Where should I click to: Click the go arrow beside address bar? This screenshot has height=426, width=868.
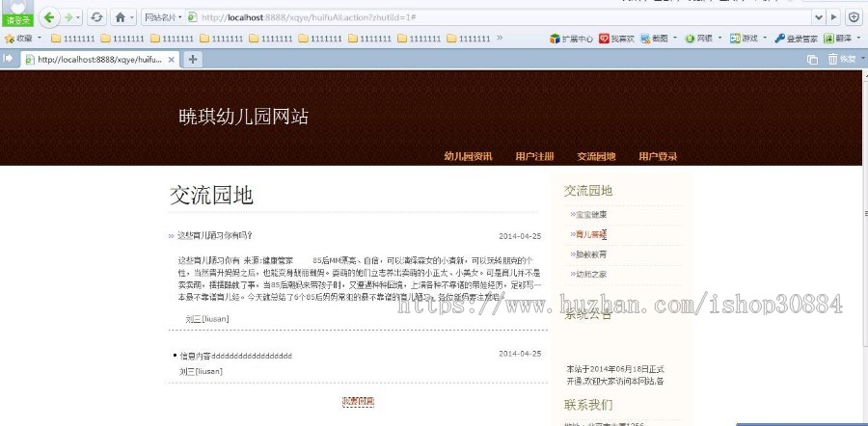(x=833, y=17)
